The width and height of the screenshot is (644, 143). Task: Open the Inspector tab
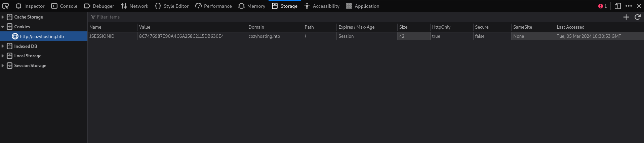(30, 6)
